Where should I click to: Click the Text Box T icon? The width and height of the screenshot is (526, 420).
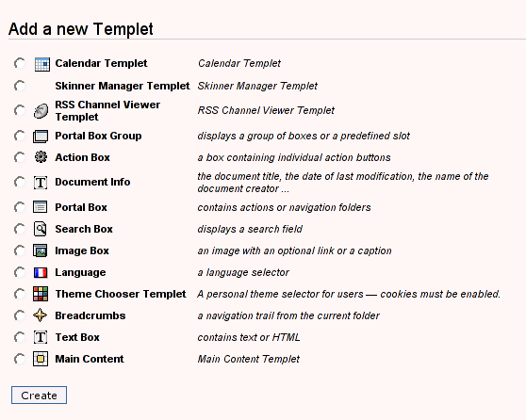pyautogui.click(x=41, y=337)
